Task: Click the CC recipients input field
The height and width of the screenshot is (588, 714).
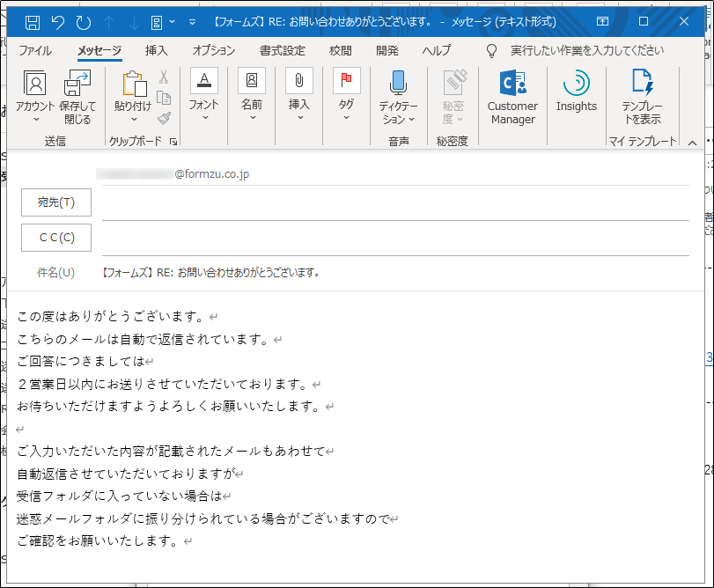Action: click(x=395, y=239)
